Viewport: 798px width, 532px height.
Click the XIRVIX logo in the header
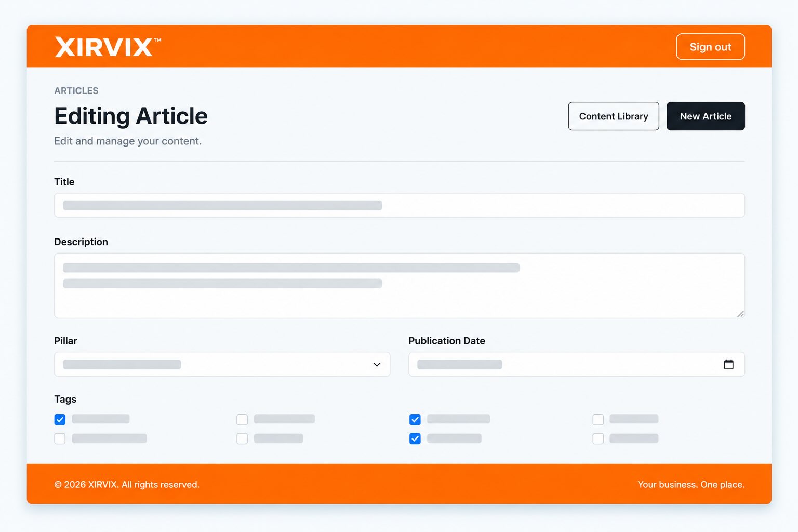[108, 47]
